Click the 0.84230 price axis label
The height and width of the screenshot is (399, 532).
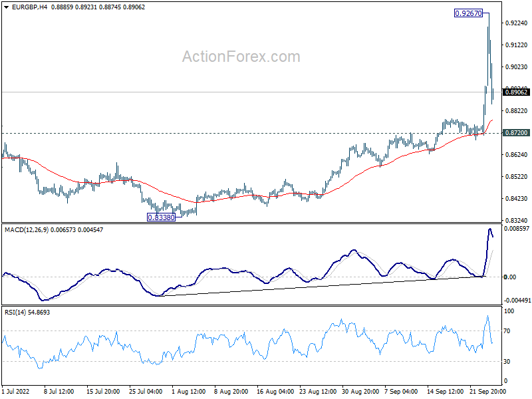pyautogui.click(x=516, y=199)
